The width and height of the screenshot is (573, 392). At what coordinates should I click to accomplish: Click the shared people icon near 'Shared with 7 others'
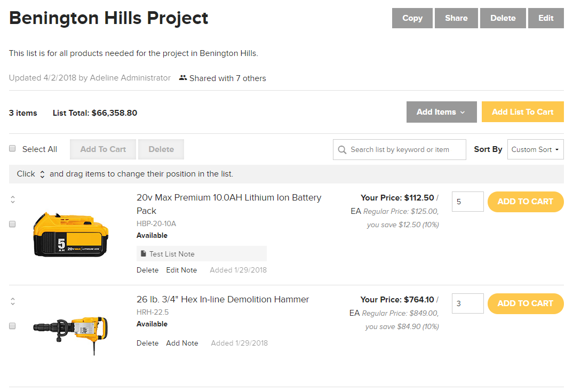tap(183, 78)
